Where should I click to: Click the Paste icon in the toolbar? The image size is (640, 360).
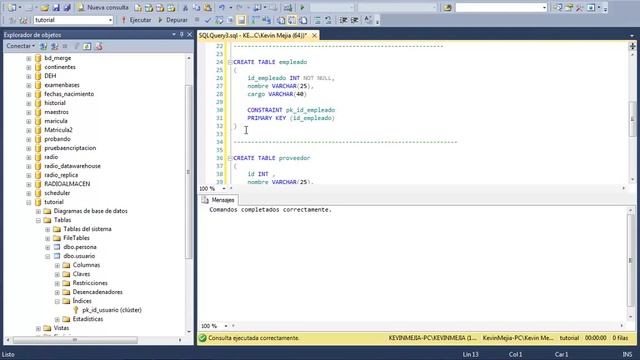coord(207,8)
